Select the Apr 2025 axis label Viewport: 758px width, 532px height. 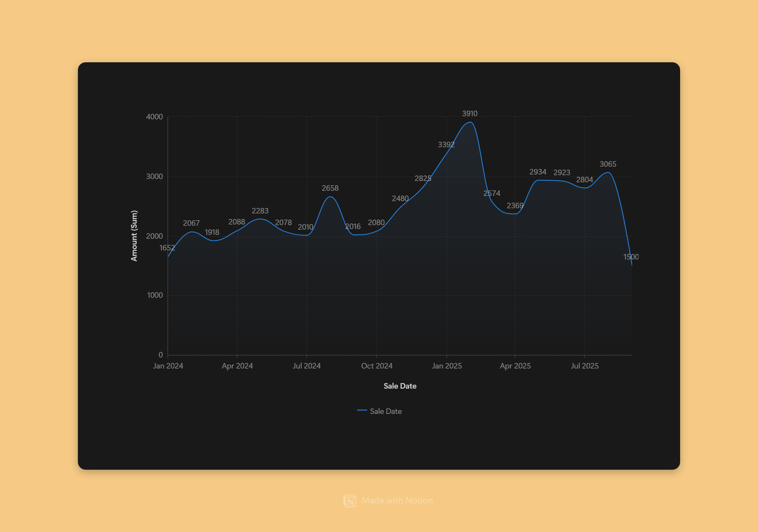click(515, 366)
